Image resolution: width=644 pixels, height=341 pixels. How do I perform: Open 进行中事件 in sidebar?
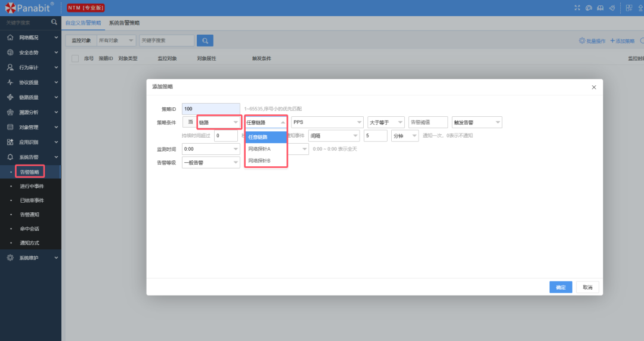[x=32, y=186]
